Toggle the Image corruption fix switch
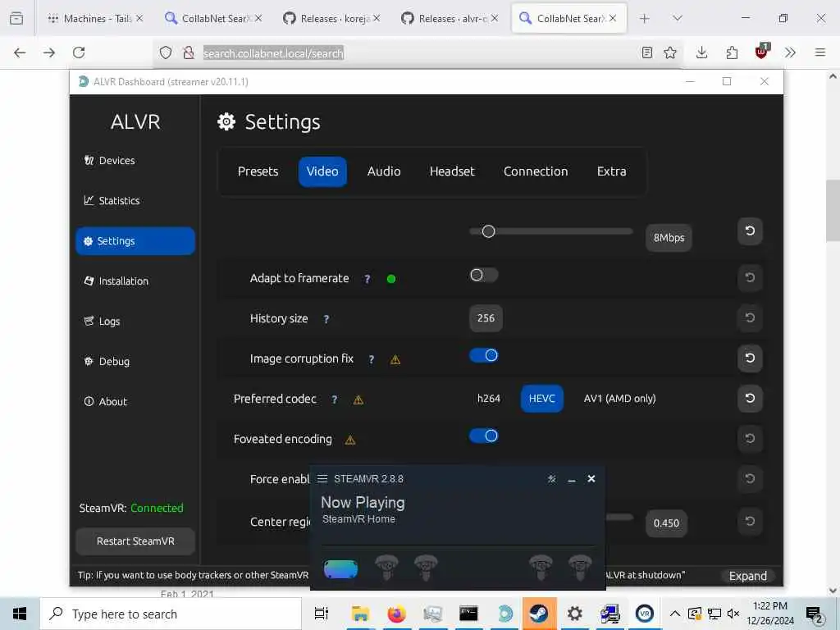 484,355
